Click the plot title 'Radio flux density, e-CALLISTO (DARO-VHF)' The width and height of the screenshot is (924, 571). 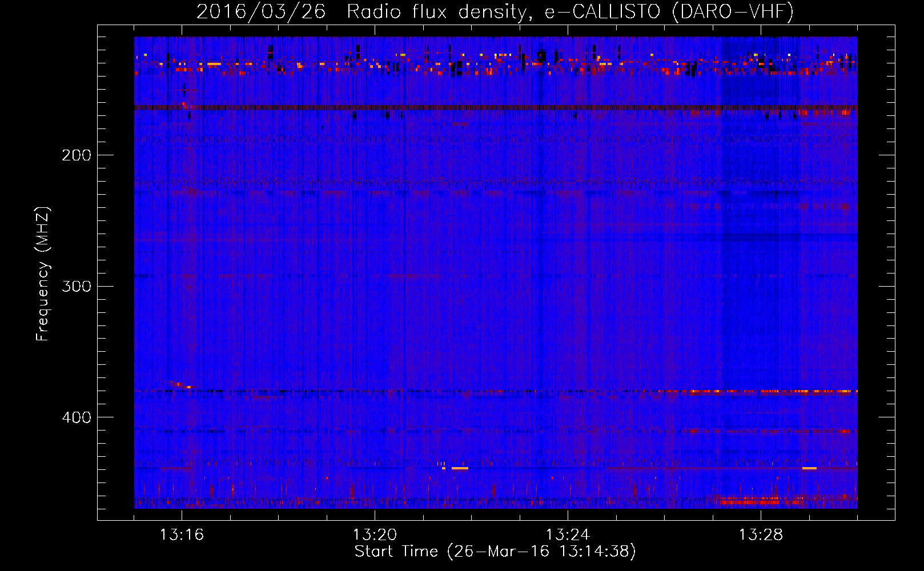pyautogui.click(x=570, y=11)
